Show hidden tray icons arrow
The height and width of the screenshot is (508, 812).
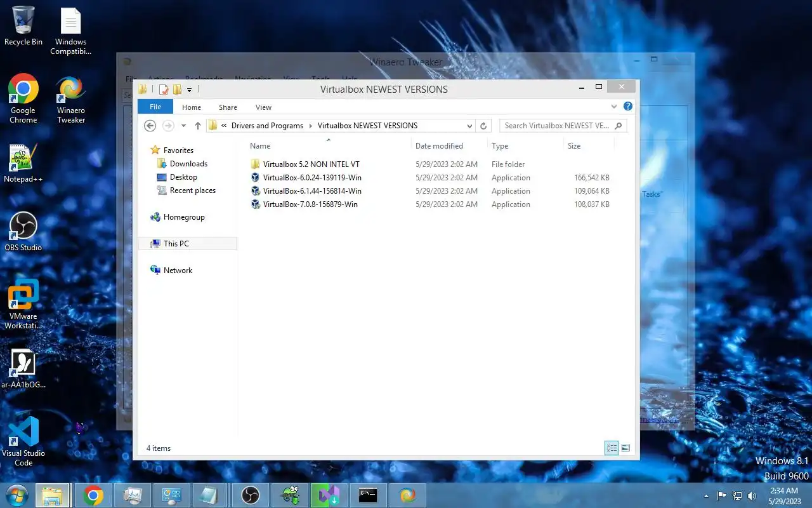[706, 496]
